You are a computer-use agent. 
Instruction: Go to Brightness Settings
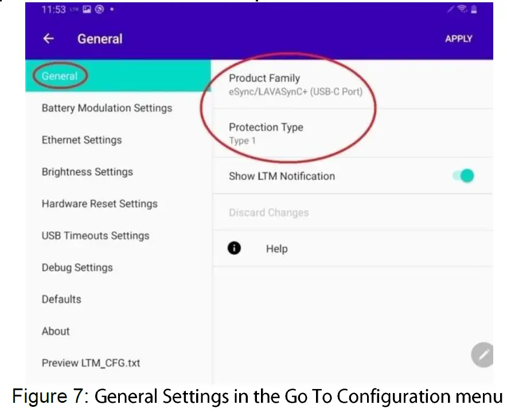pos(87,172)
